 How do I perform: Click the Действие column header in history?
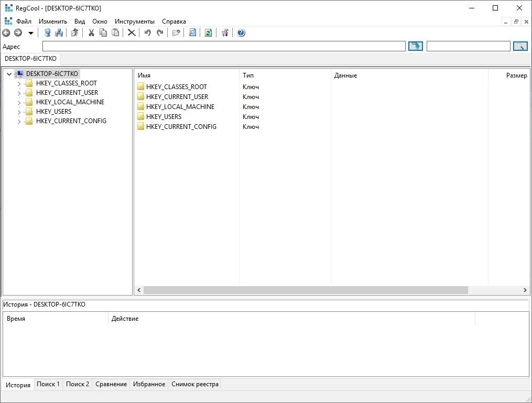[291, 319]
